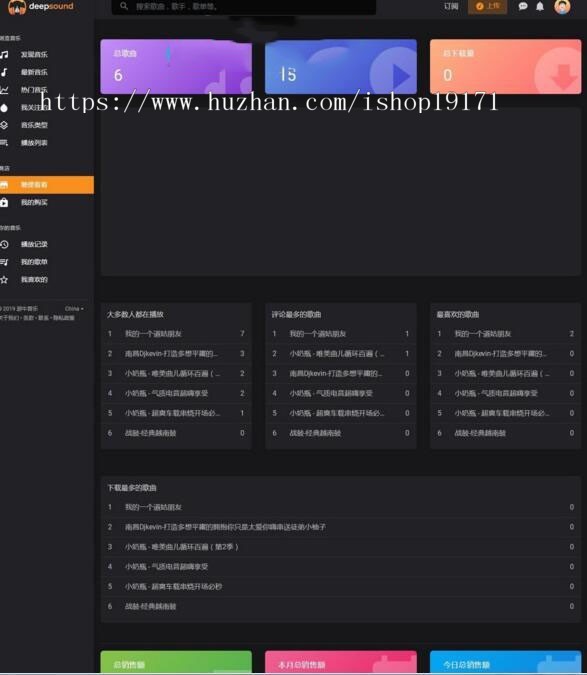587x675 pixels.
Task: Click the pink 本月总销售额 monthly sales card
Action: (x=341, y=662)
